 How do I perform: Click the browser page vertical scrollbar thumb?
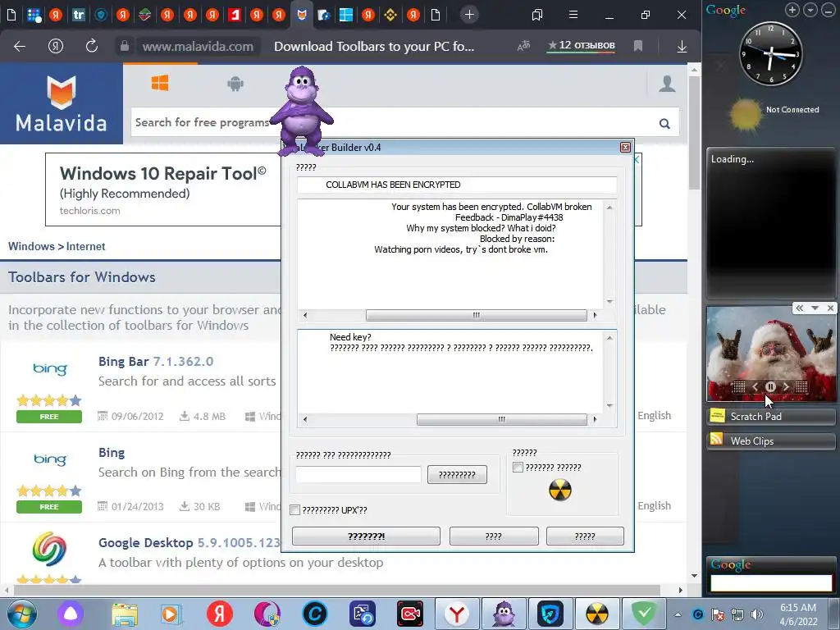click(694, 133)
